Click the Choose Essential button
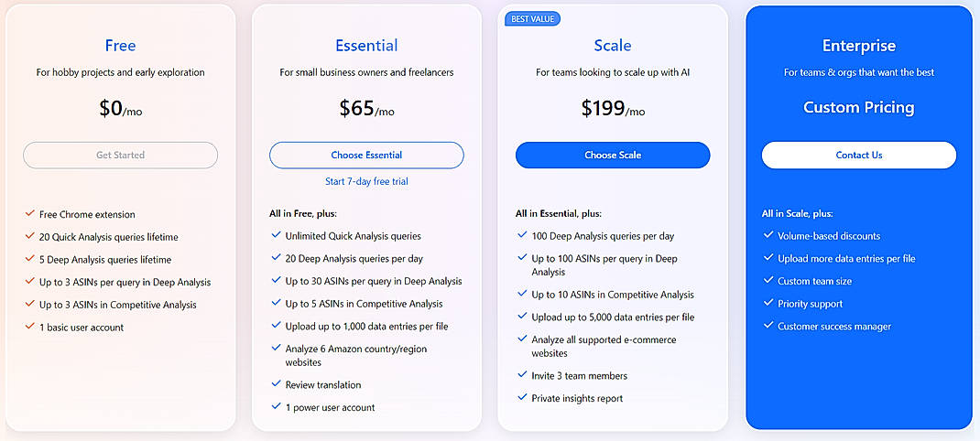The image size is (980, 441). (366, 155)
